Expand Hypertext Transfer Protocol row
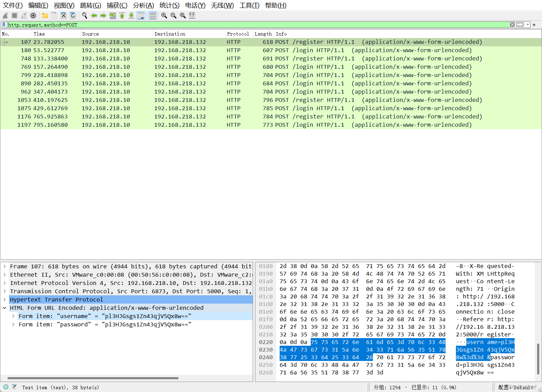This screenshot has height=392, width=542. (4, 299)
